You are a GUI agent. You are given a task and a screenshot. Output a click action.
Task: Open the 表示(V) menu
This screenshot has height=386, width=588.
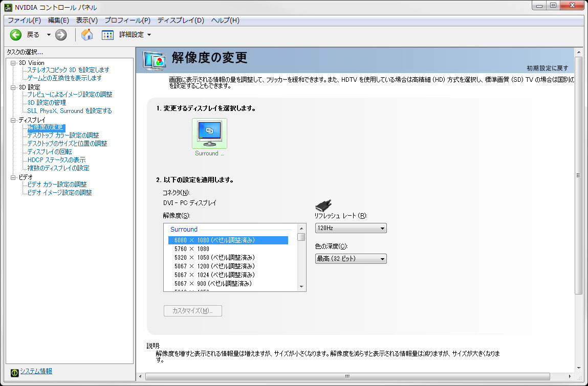[x=86, y=20]
